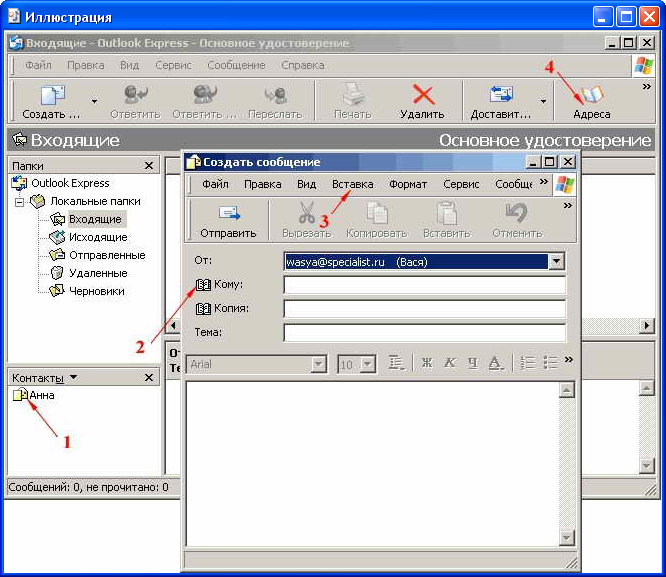666x577 pixels.
Task: Select the Исходящие outbox folder
Action: pos(98,237)
